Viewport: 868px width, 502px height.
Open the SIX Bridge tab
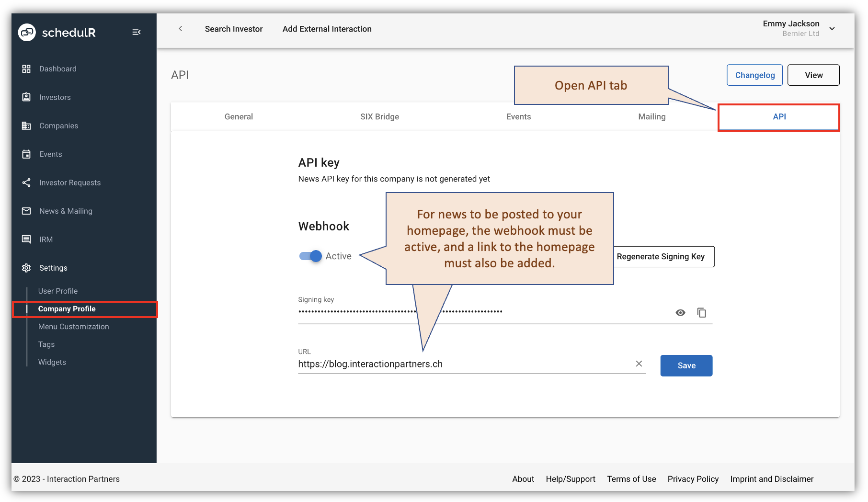pyautogui.click(x=379, y=116)
